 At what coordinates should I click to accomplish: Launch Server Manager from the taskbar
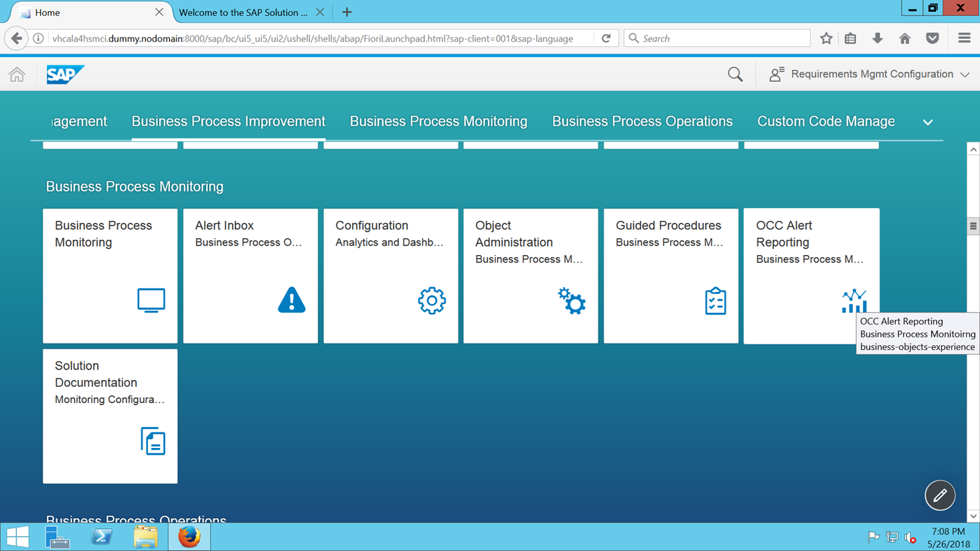(x=58, y=537)
